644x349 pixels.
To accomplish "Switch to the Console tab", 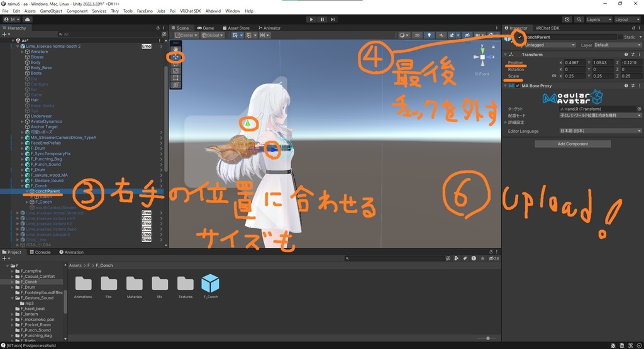I will point(40,252).
